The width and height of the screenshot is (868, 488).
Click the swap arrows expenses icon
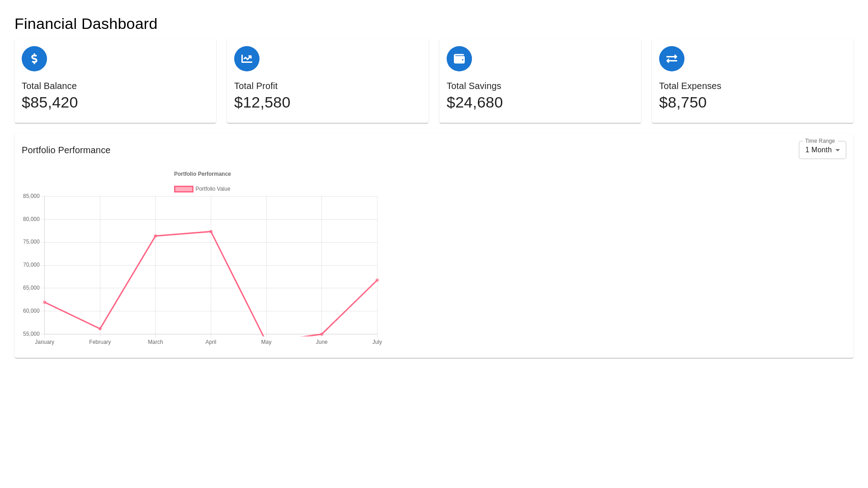tap(672, 59)
